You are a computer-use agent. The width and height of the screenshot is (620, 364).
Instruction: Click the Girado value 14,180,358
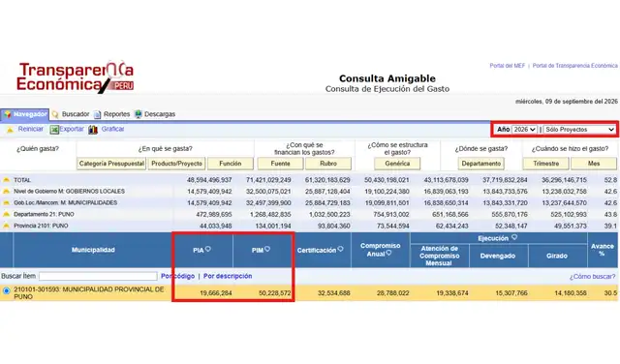point(571,293)
